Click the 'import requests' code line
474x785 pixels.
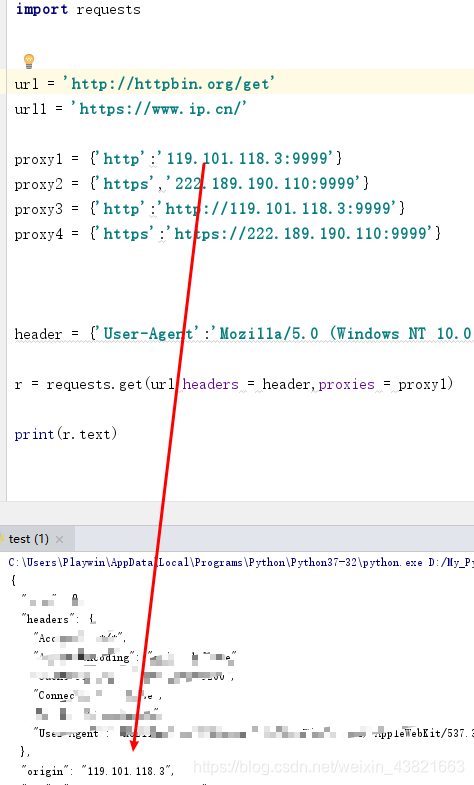tap(78, 10)
